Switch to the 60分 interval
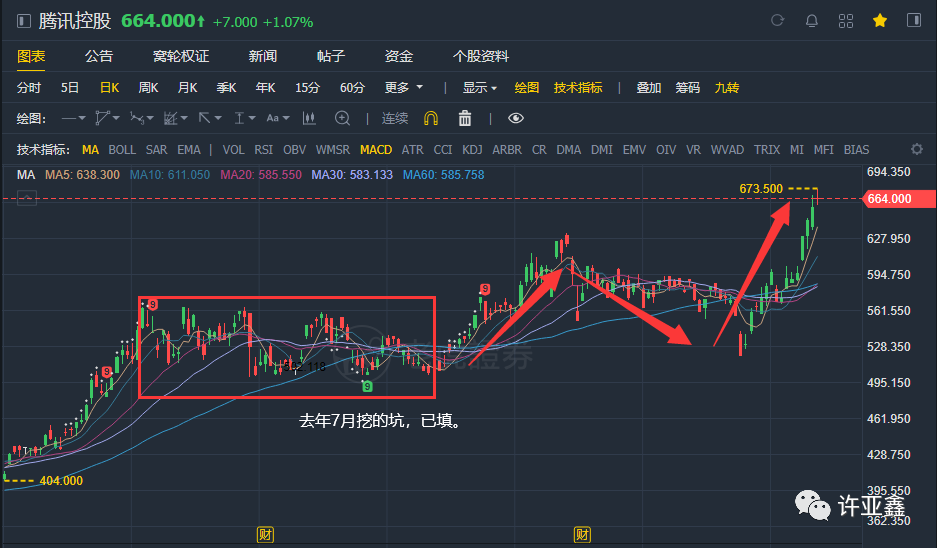 (x=352, y=88)
